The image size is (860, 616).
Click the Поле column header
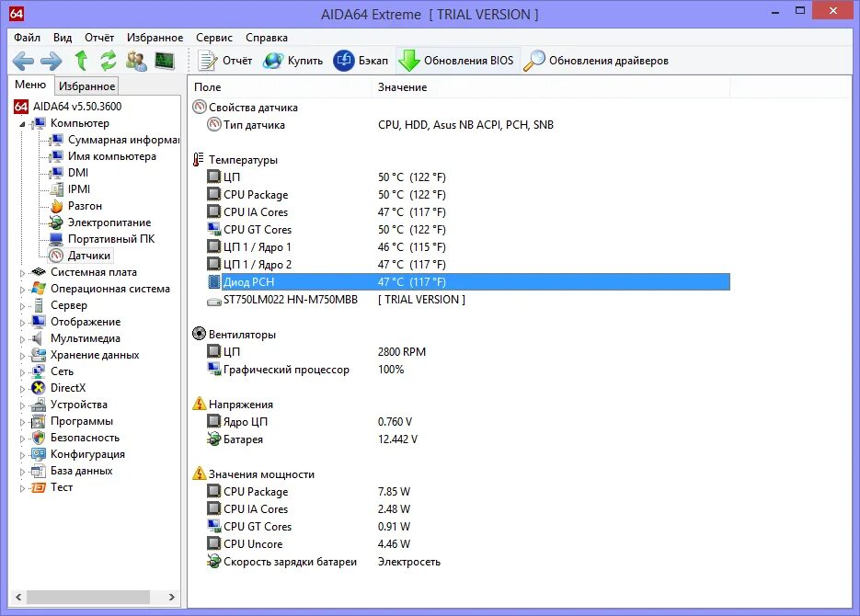tap(280, 87)
